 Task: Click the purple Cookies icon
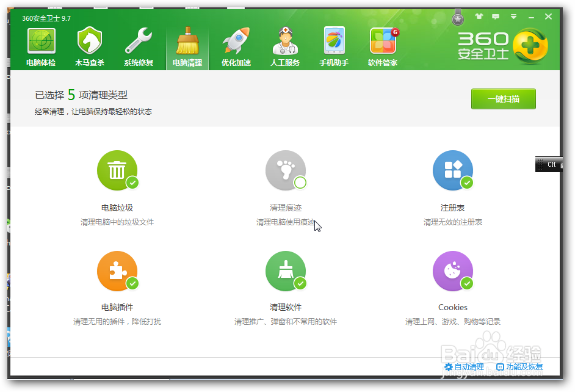click(x=453, y=271)
